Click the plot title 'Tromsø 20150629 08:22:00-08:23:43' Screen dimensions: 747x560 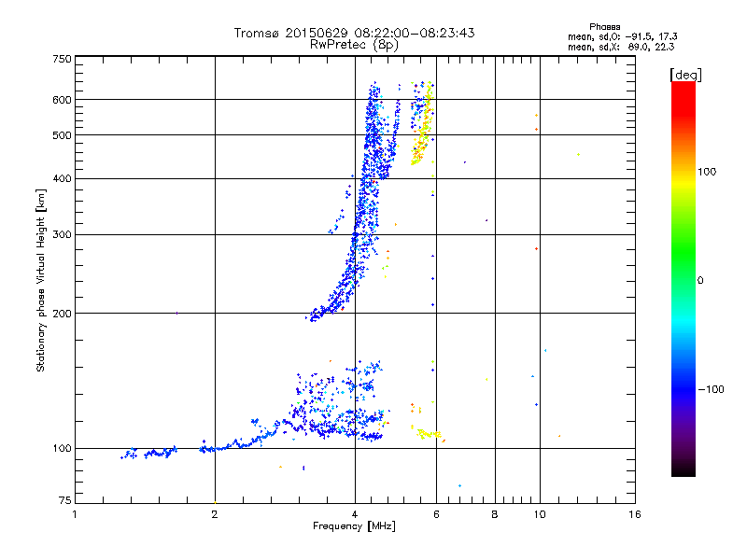[354, 33]
